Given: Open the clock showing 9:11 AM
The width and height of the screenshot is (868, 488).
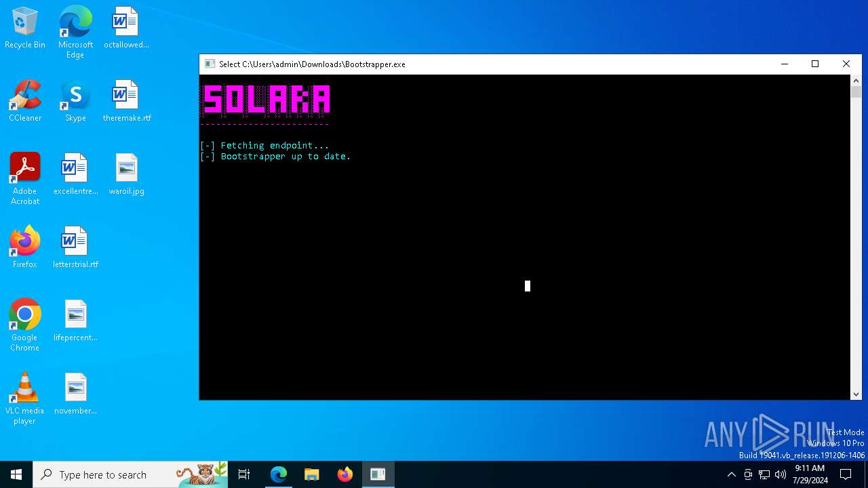Looking at the screenshot, I should 810,474.
